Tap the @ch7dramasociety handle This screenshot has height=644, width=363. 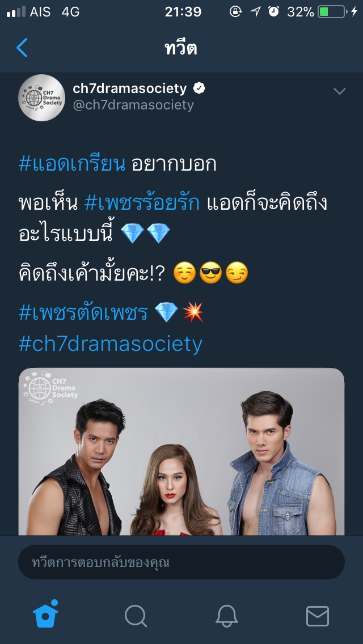(x=133, y=105)
